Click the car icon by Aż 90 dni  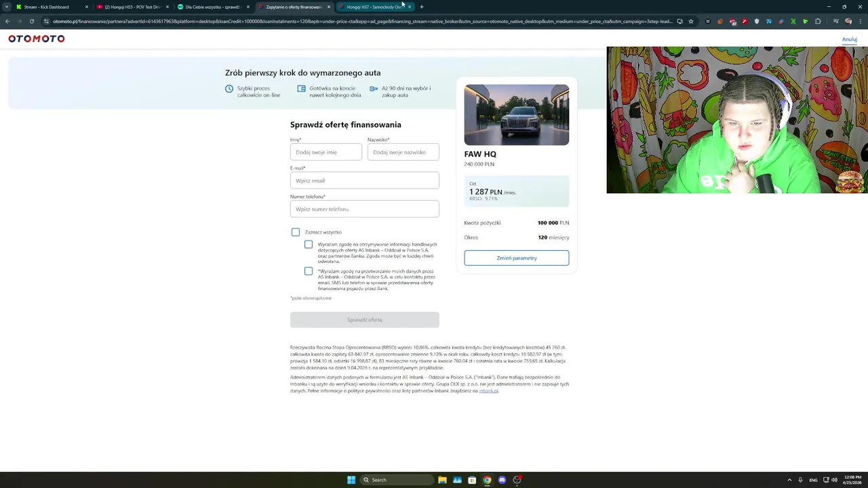click(374, 88)
